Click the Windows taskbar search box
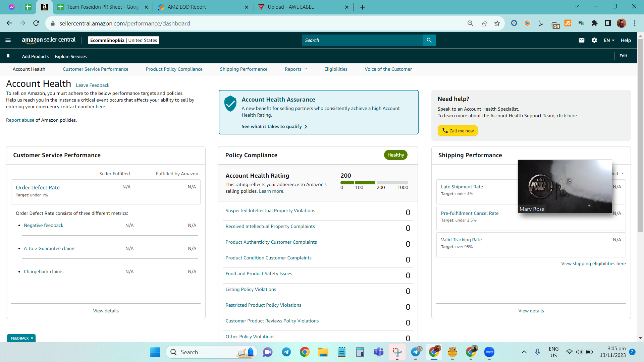Viewport: 644px width, 362px height. tap(211, 352)
